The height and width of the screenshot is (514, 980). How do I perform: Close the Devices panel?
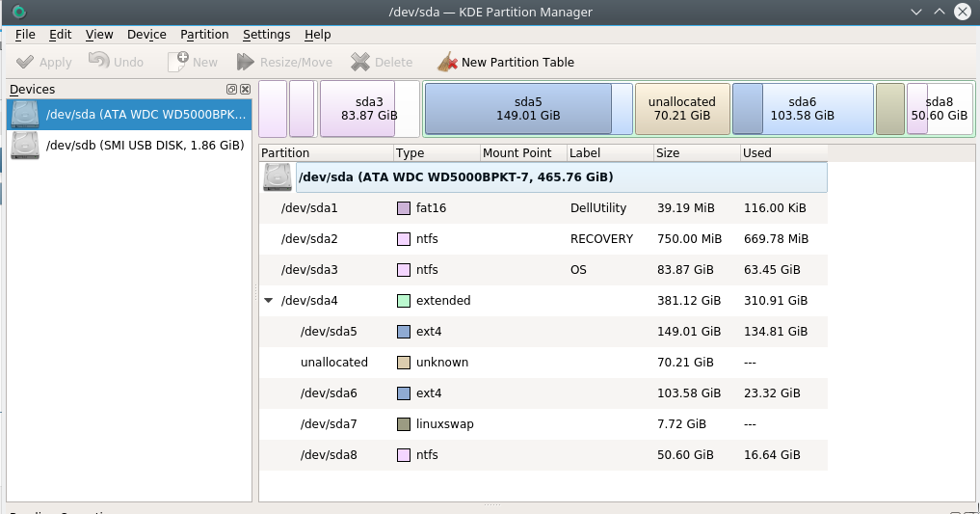[244, 90]
